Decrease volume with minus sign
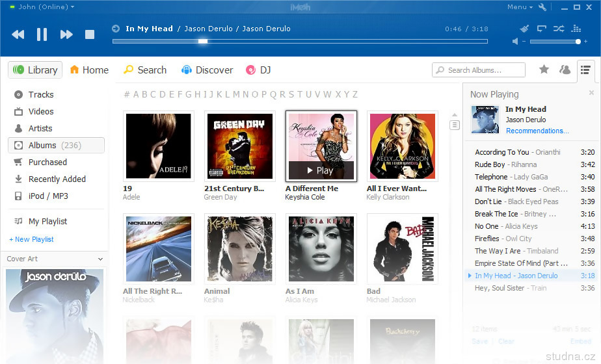The width and height of the screenshot is (601, 364). pyautogui.click(x=524, y=42)
